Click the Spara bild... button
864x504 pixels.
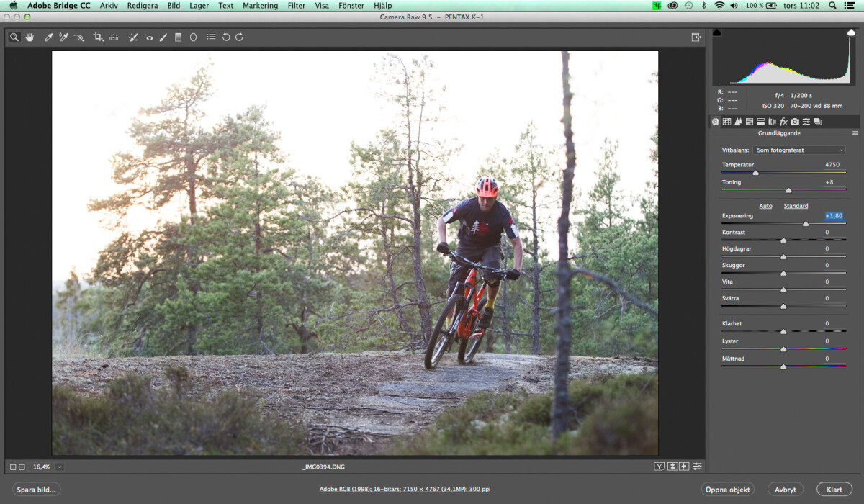pyautogui.click(x=36, y=490)
